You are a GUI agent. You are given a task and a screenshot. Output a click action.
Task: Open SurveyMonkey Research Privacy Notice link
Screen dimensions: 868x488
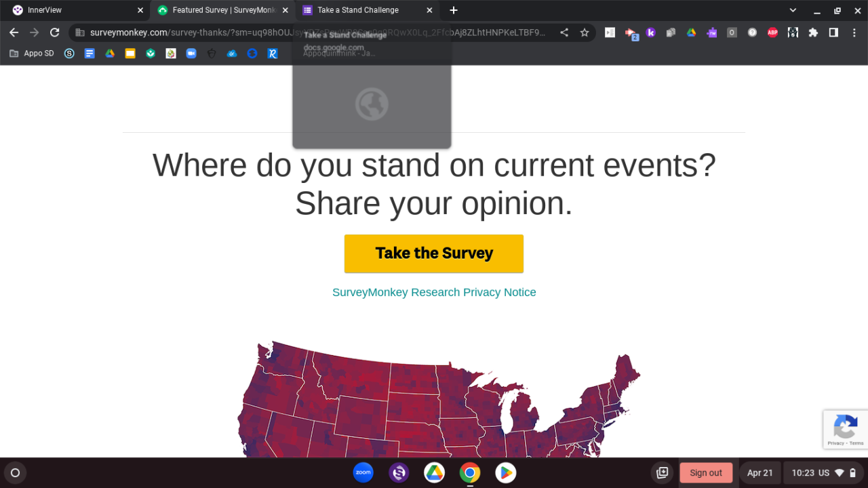434,292
